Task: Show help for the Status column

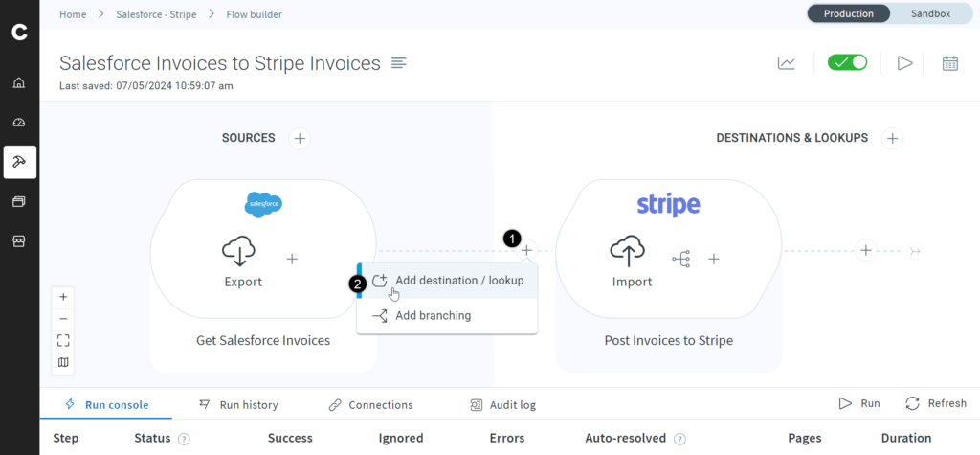Action: click(184, 439)
